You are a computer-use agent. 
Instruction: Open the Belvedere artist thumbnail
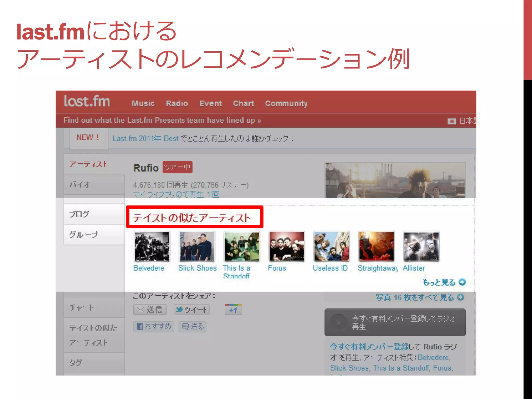[x=152, y=246]
